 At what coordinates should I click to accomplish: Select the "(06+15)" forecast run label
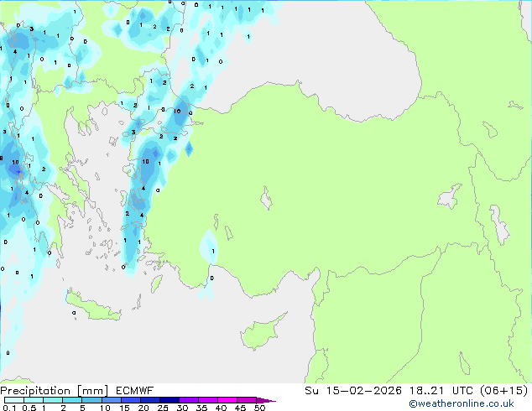click(x=503, y=391)
